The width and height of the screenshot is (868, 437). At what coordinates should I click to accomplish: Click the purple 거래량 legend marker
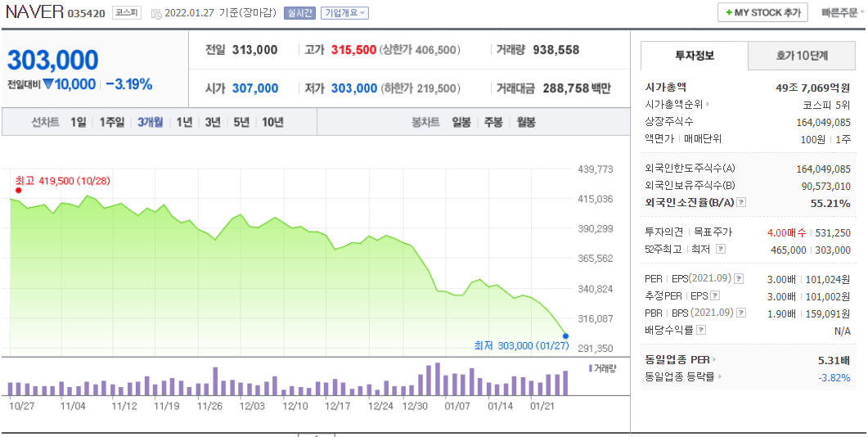pyautogui.click(x=591, y=367)
